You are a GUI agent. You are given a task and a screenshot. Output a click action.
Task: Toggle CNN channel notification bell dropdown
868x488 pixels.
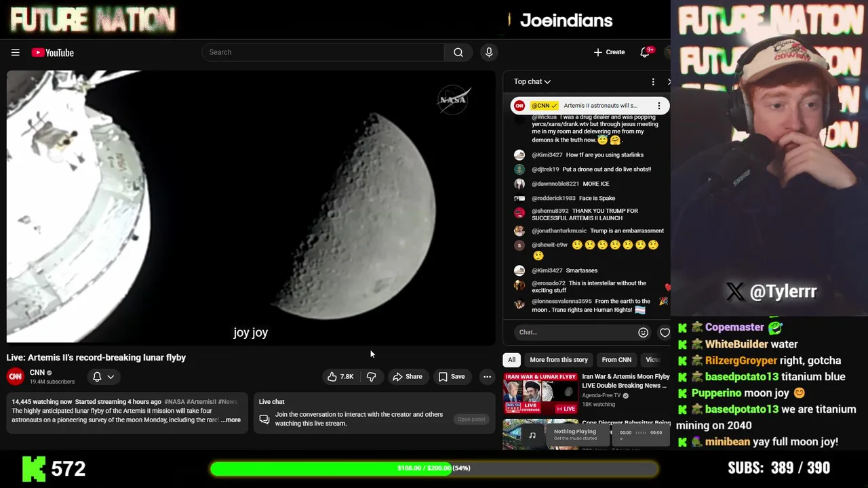click(103, 376)
